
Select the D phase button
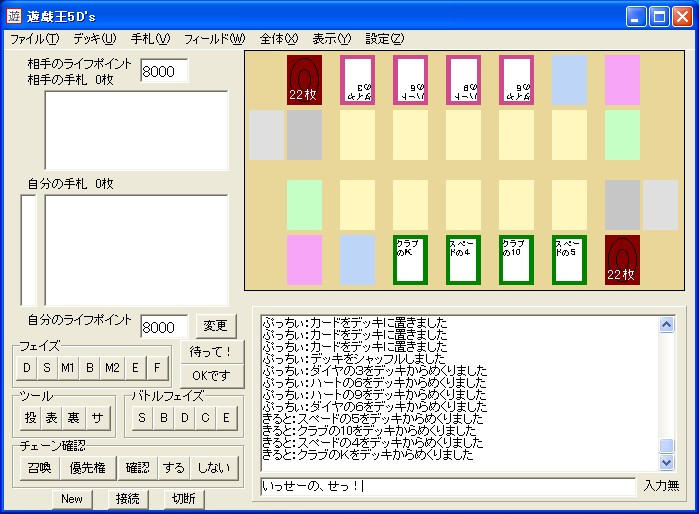(x=27, y=368)
